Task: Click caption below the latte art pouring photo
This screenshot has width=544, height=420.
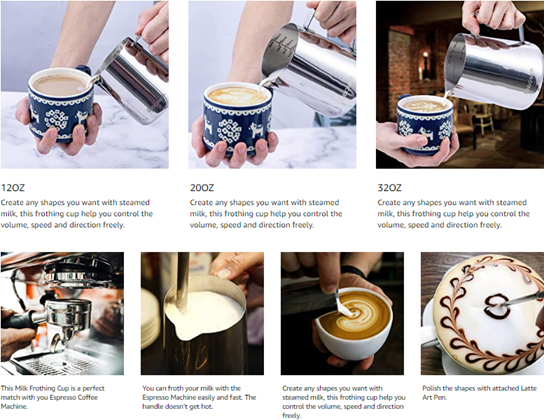Action: point(343,402)
